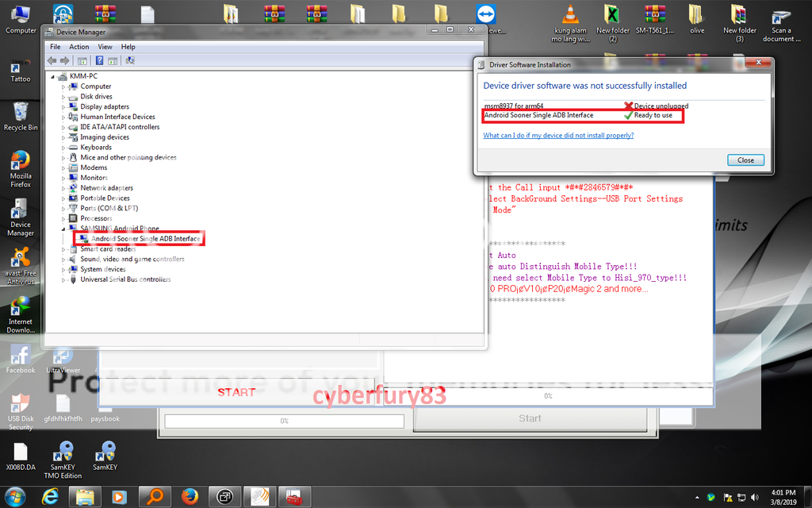This screenshot has width=812, height=508.
Task: Click Internet Explorer in the taskbar
Action: (52, 497)
